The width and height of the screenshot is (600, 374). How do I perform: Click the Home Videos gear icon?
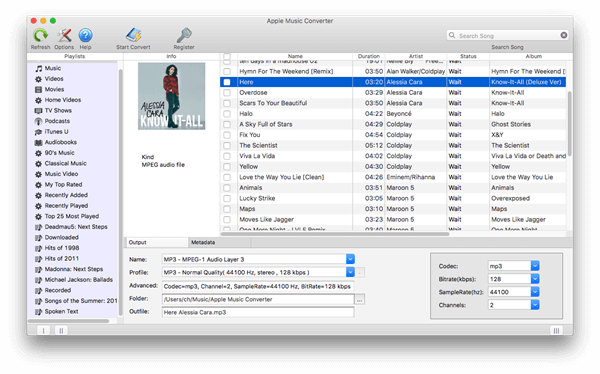[39, 100]
